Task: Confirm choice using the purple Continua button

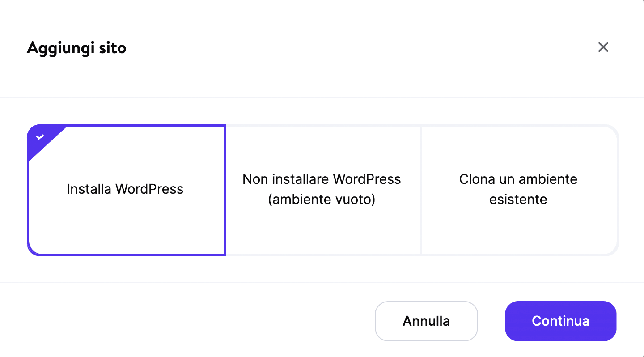Action: tap(560, 321)
